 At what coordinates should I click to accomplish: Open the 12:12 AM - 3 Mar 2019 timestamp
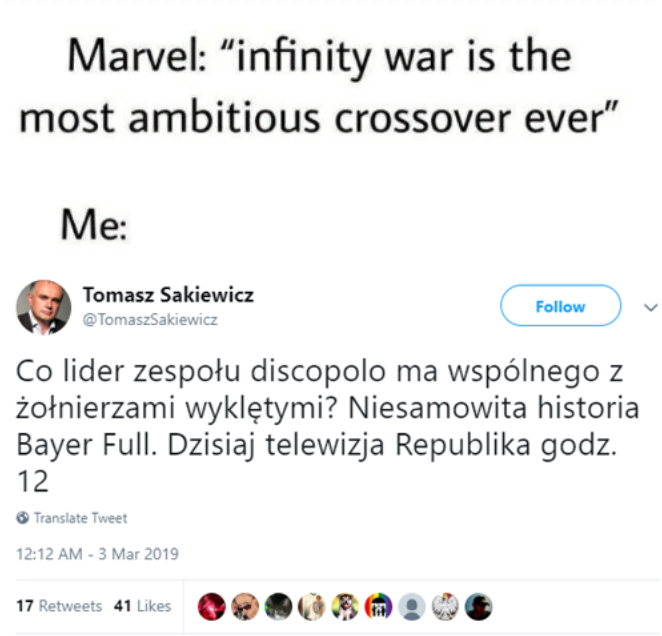pyautogui.click(x=97, y=553)
